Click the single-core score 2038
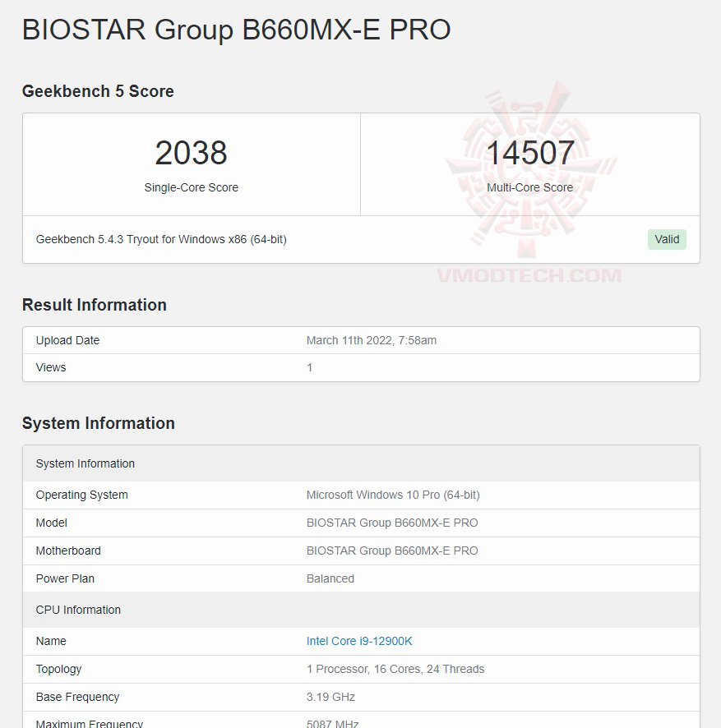Viewport: 721px width, 728px height. [191, 154]
